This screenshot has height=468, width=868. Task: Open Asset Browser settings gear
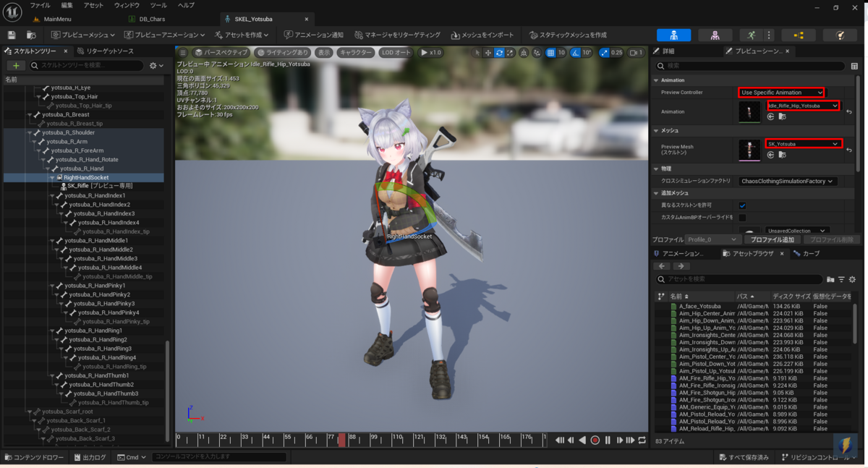pyautogui.click(x=852, y=279)
